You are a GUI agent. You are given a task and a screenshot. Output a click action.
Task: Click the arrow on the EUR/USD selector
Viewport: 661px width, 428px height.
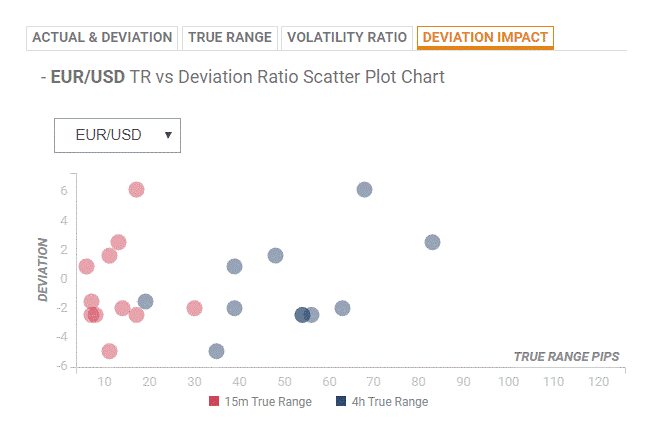(167, 135)
